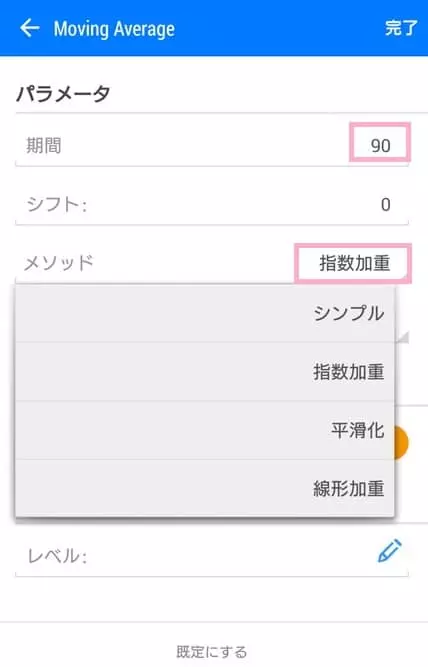Image resolution: width=428 pixels, height=667 pixels.
Task: Click the パラメータ section heading
Action: pyautogui.click(x=63, y=94)
